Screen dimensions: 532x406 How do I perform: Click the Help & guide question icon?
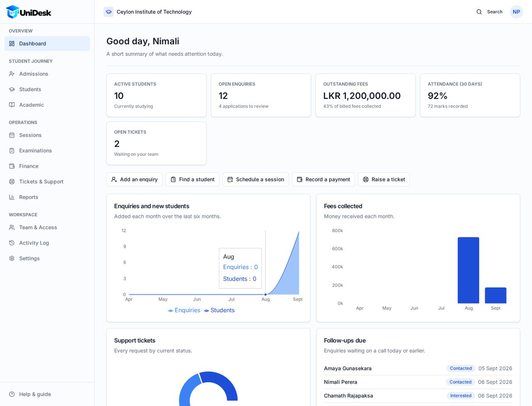[x=12, y=394]
